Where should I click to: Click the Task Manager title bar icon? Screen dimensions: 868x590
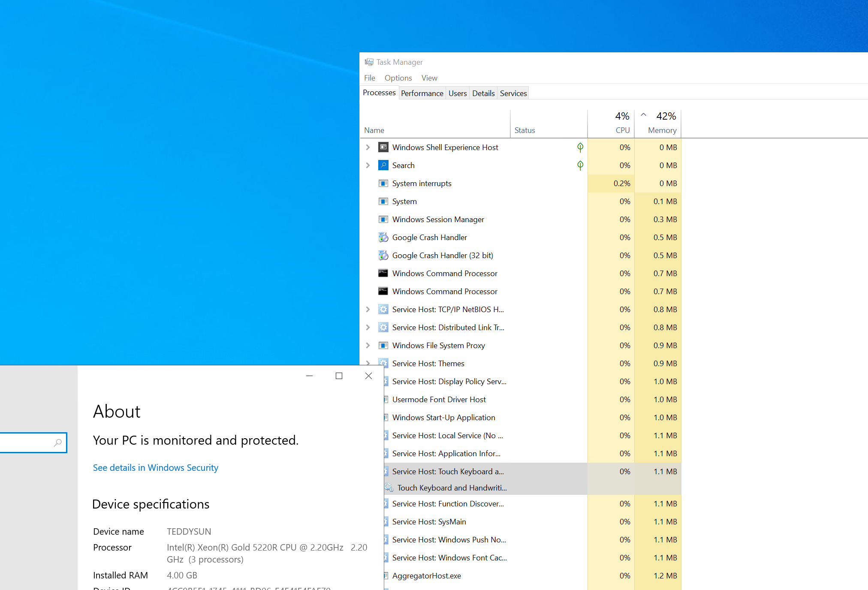[369, 62]
